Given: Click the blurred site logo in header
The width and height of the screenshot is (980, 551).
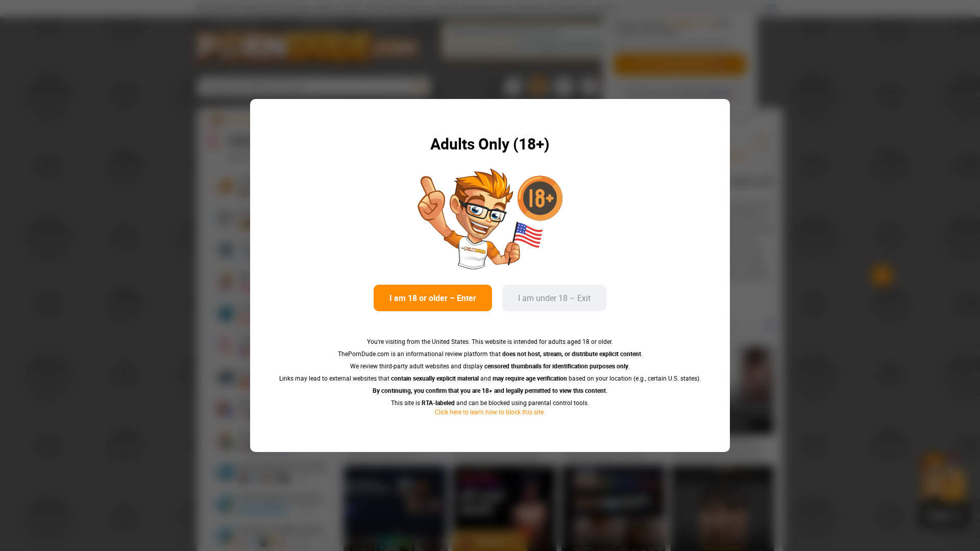Looking at the screenshot, I should [x=307, y=47].
